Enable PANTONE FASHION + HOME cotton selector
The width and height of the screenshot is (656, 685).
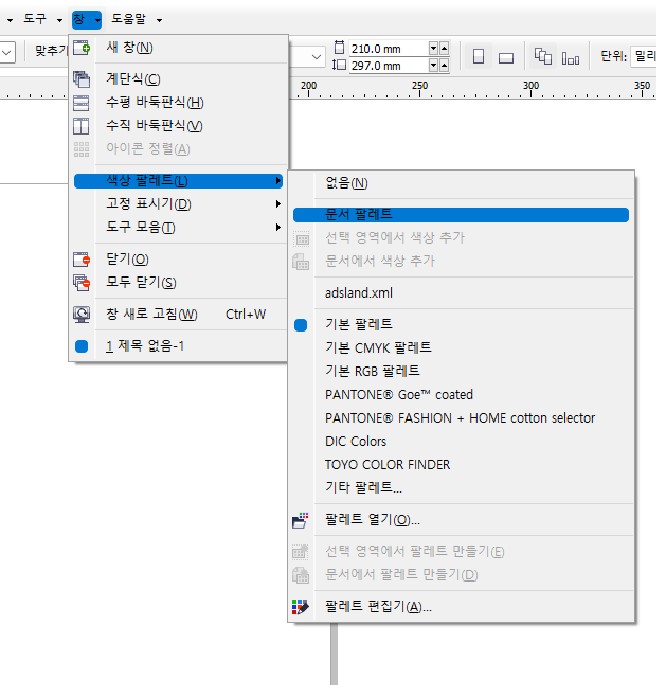(461, 418)
